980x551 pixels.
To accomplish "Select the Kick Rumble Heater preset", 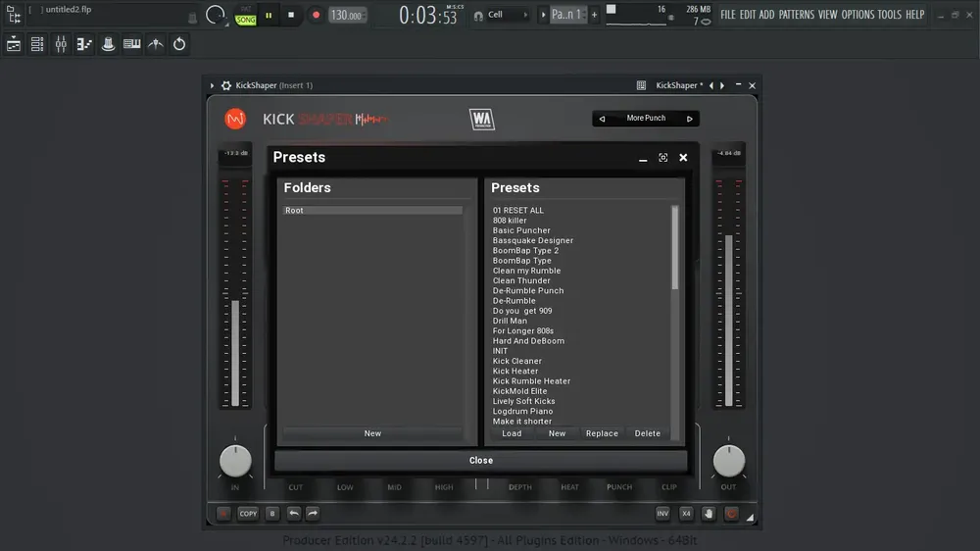I will (x=531, y=380).
